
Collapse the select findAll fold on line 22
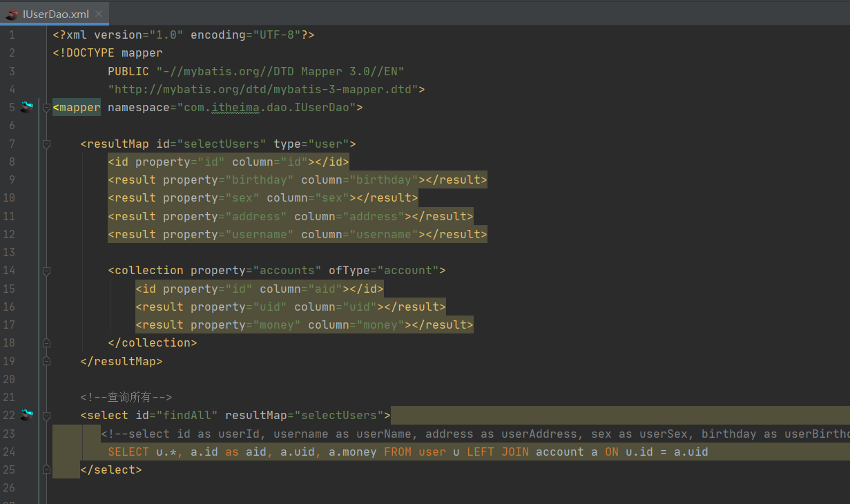tap(46, 416)
